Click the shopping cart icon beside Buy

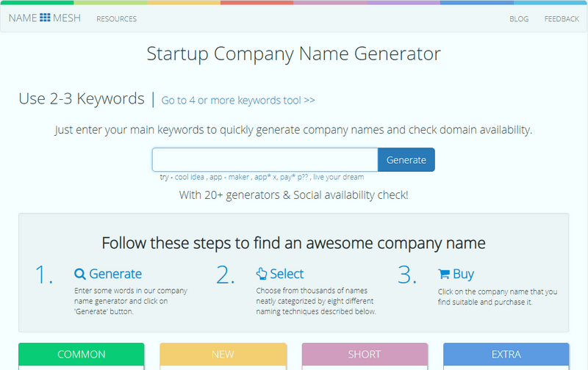pos(443,274)
